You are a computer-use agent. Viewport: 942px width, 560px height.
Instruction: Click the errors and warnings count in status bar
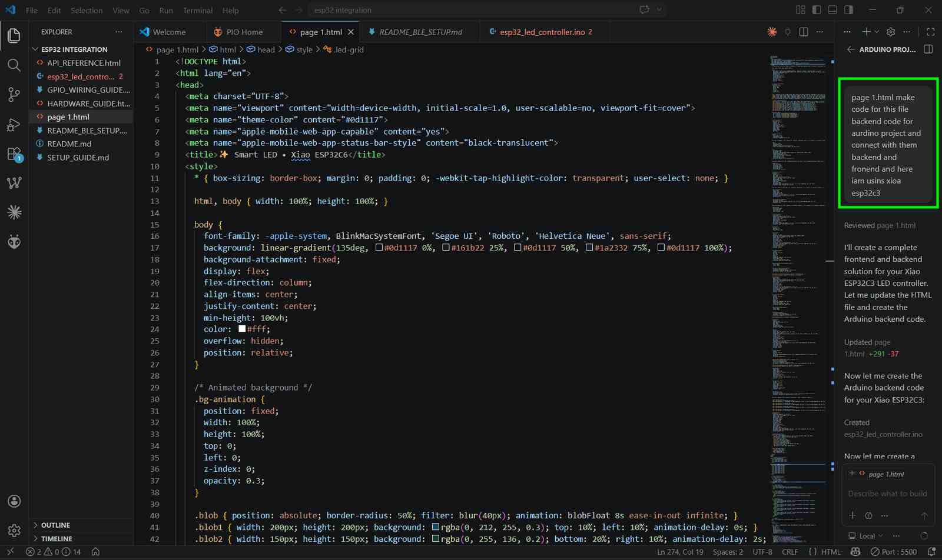click(54, 552)
